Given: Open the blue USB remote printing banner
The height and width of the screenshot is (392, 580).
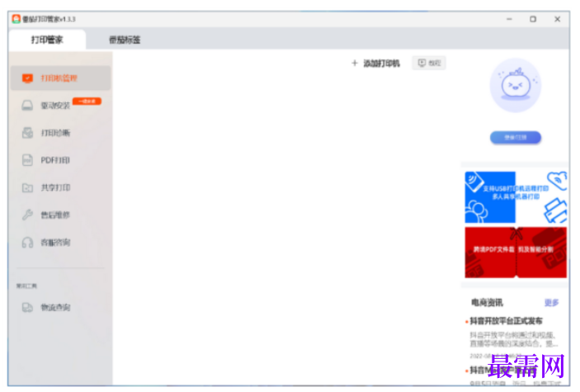Looking at the screenshot, I should [x=516, y=197].
